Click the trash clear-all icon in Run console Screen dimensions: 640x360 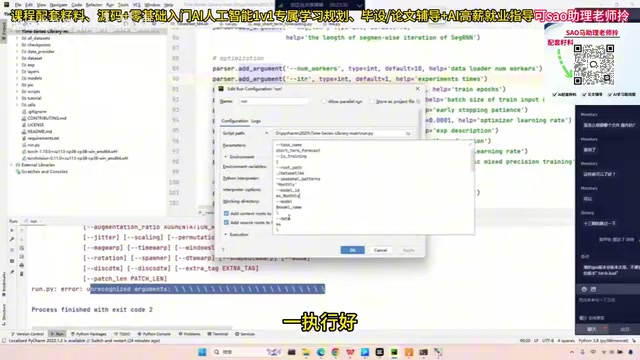point(22,273)
